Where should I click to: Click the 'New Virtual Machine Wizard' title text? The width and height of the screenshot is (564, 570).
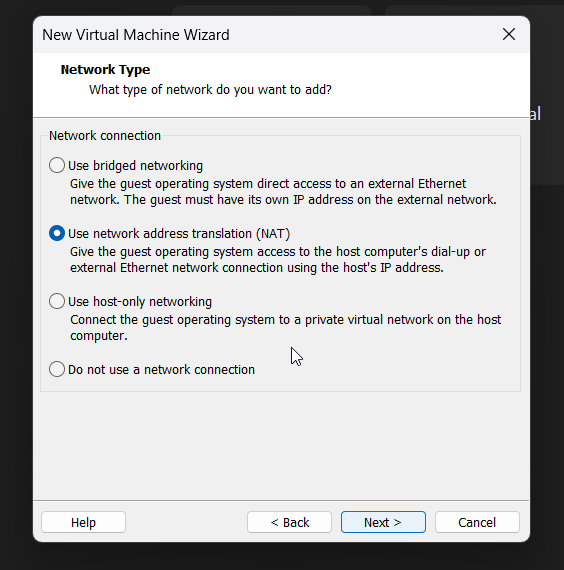136,35
